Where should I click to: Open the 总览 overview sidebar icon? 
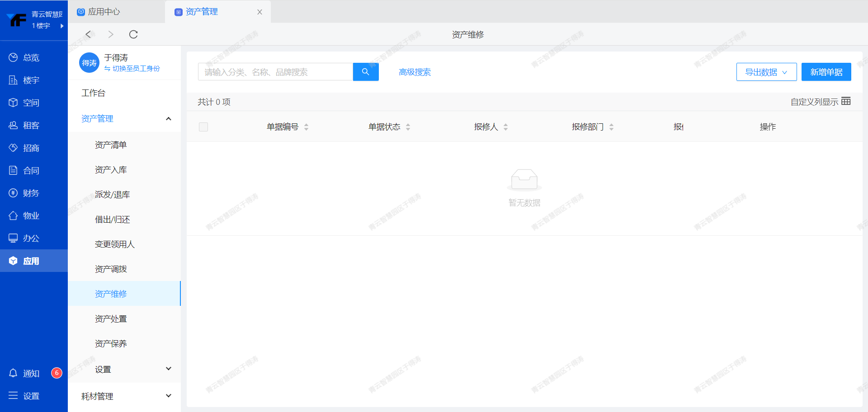click(x=13, y=57)
